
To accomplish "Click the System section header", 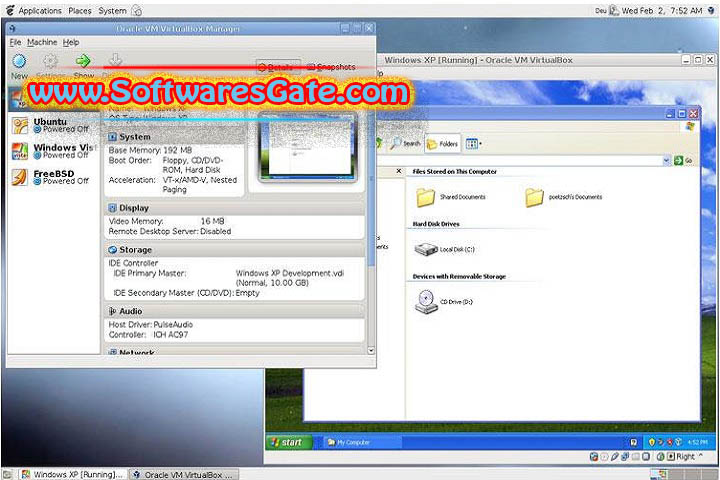I will point(174,137).
